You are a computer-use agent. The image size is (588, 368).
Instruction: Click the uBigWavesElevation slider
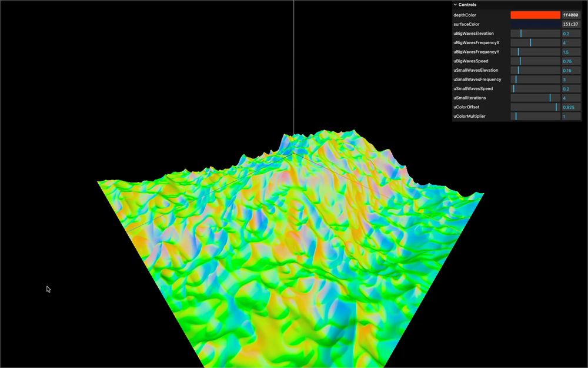pos(535,34)
